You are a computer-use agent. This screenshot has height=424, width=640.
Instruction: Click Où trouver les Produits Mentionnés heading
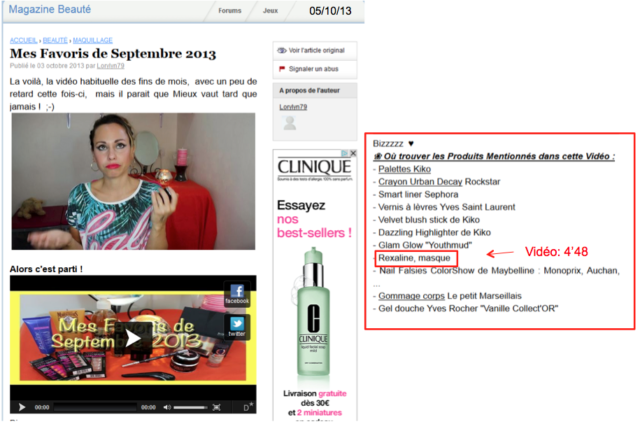pyautogui.click(x=494, y=156)
